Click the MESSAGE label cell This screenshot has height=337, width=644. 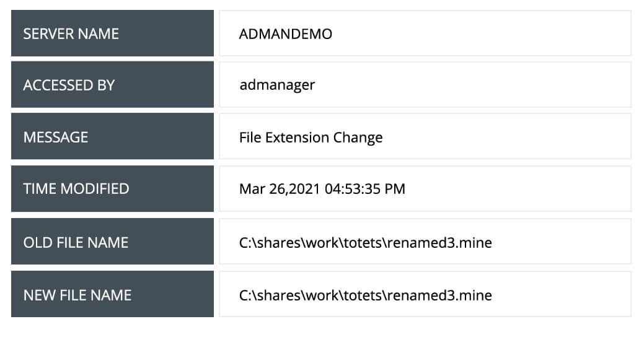pos(112,137)
